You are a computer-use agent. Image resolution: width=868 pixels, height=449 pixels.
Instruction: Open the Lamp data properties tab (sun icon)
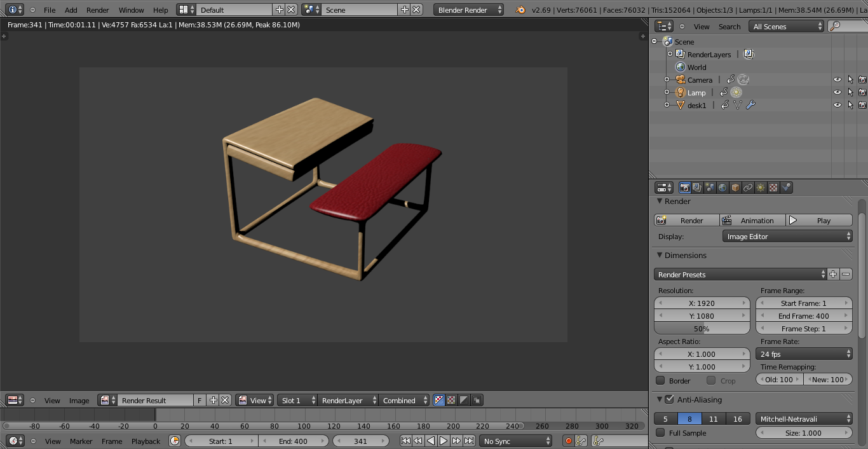tap(761, 188)
